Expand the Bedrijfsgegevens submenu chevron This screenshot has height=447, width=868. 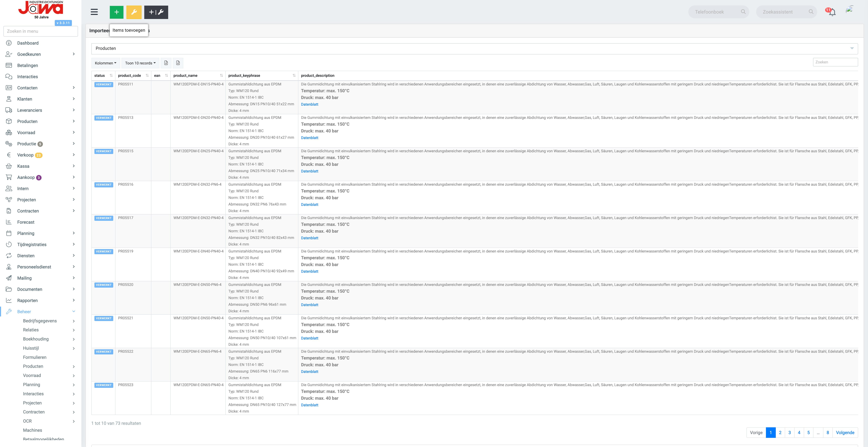point(74,321)
